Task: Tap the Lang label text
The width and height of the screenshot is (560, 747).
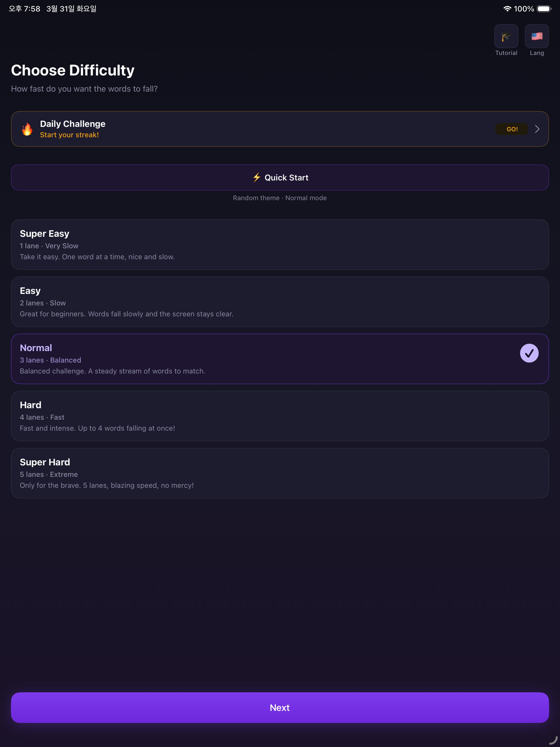Action: [x=537, y=53]
